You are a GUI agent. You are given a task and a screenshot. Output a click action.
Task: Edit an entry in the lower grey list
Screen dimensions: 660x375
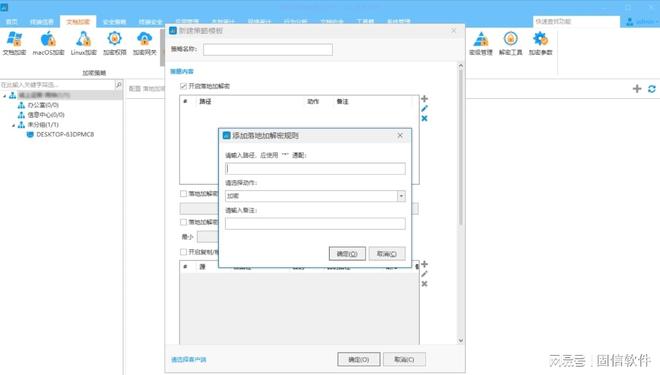[424, 274]
